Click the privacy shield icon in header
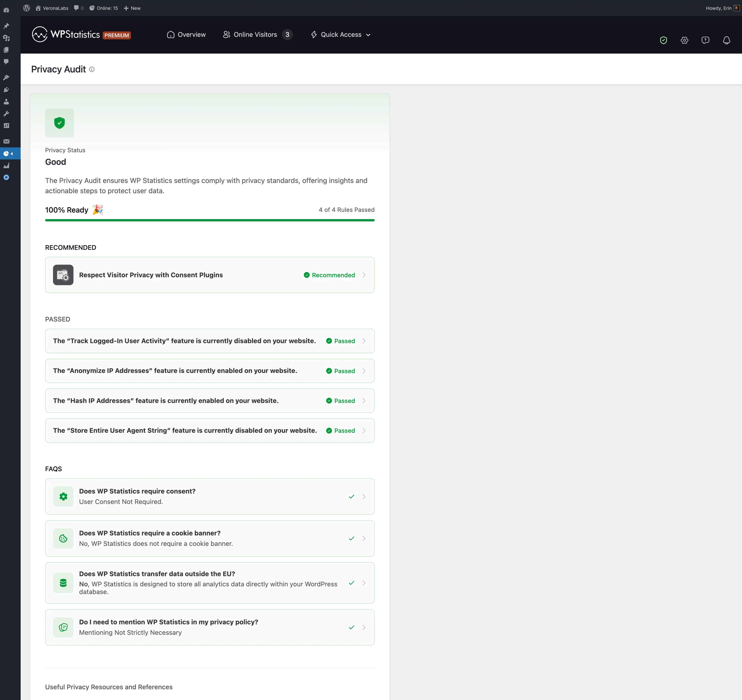 coord(663,40)
